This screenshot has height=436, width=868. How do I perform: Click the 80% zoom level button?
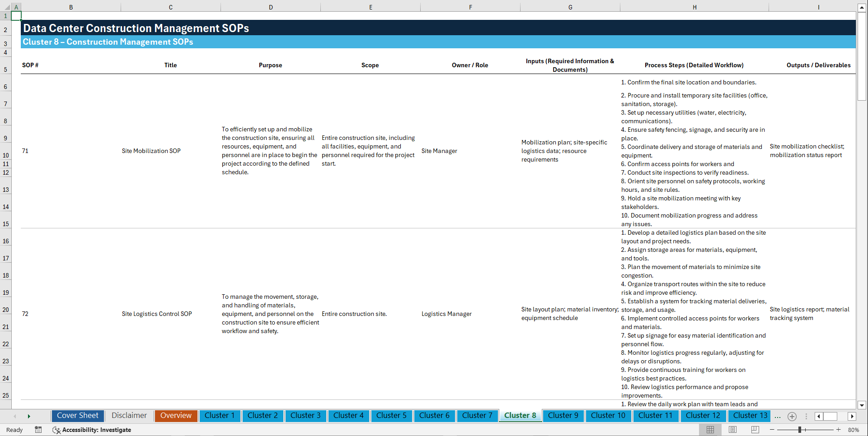(x=854, y=430)
